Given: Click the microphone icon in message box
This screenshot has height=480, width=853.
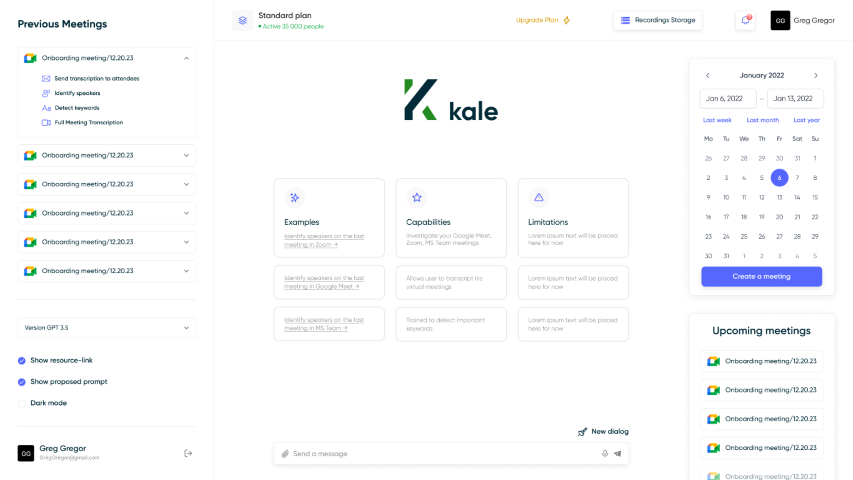Looking at the screenshot, I should (x=604, y=453).
